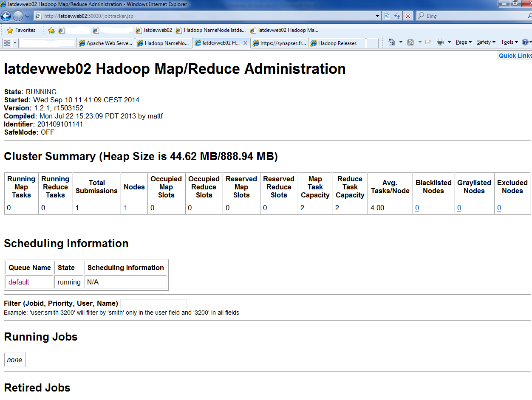Switch to the Apache Web Server tab
This screenshot has height=400, width=532.
point(106,43)
